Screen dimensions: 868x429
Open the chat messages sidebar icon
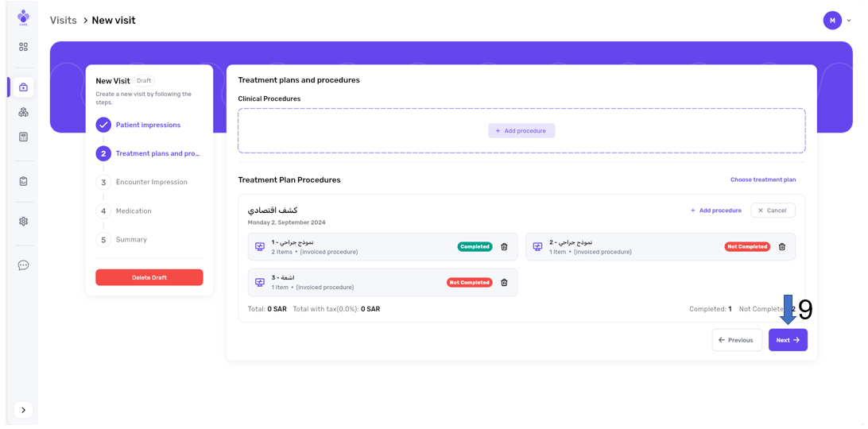pyautogui.click(x=23, y=265)
